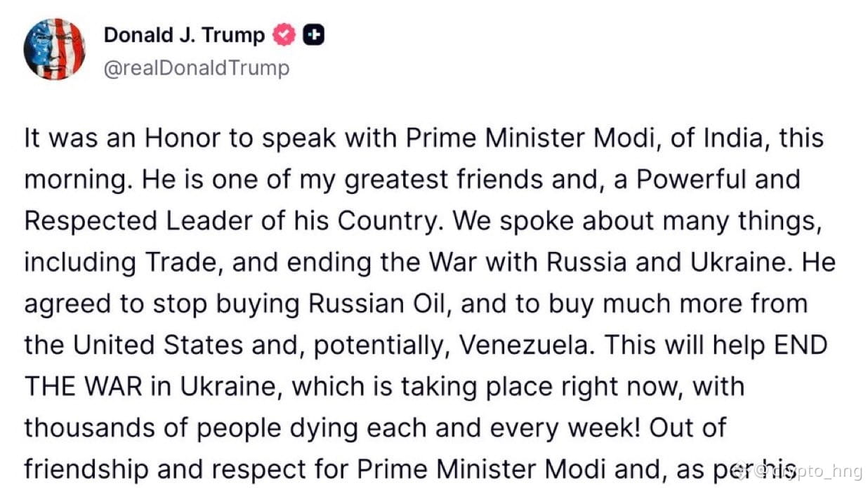
Task: Open Donald J. Trump's profile avatar
Action: tap(54, 49)
